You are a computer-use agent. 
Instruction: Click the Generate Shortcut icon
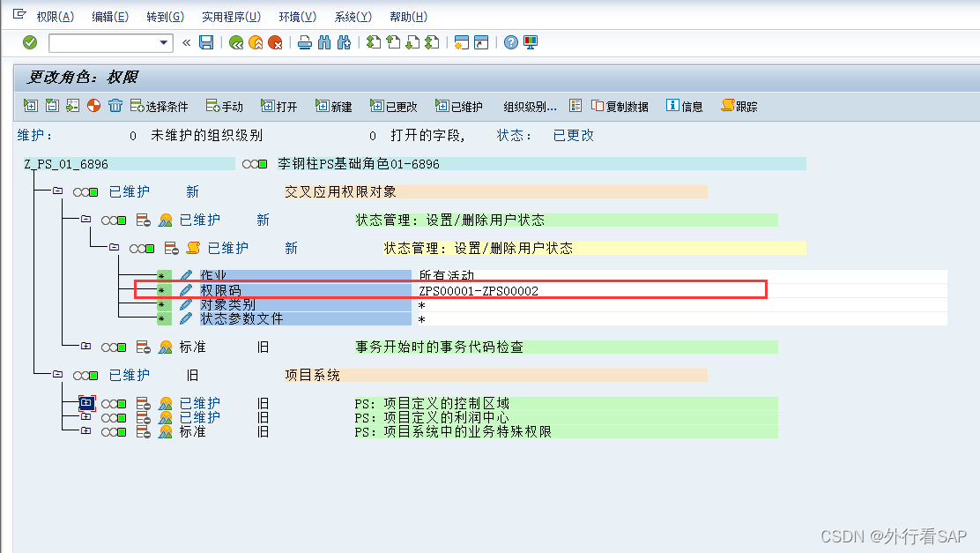coord(481,42)
